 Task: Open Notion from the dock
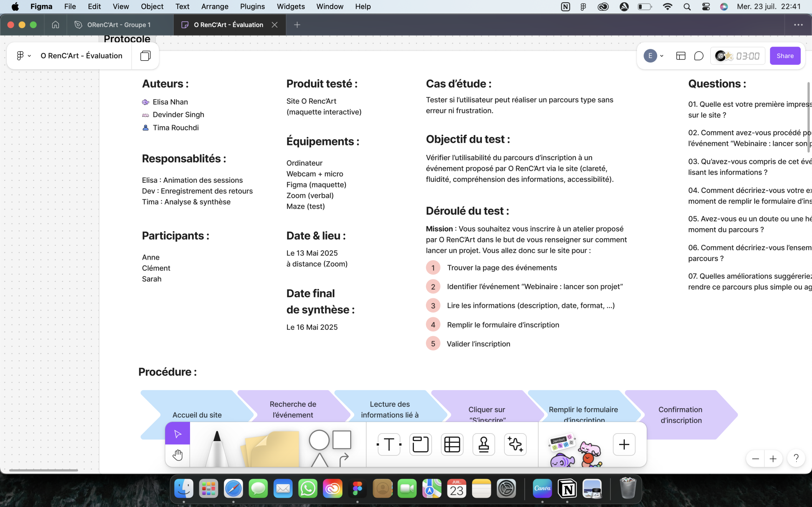(567, 489)
